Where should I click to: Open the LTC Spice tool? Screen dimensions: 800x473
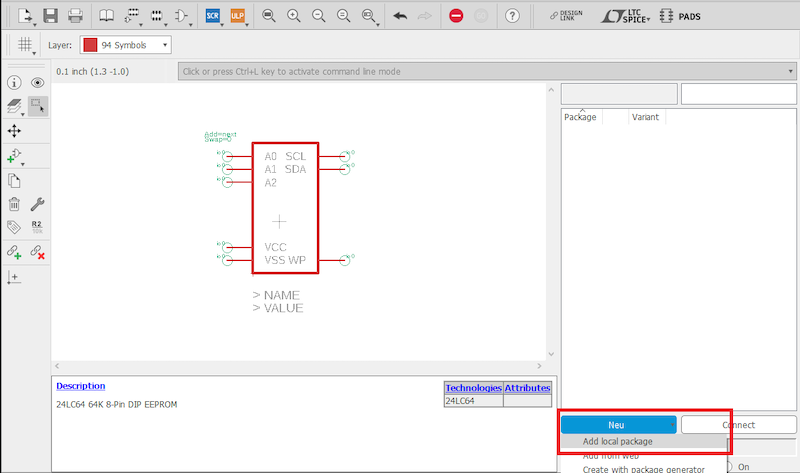coord(626,16)
